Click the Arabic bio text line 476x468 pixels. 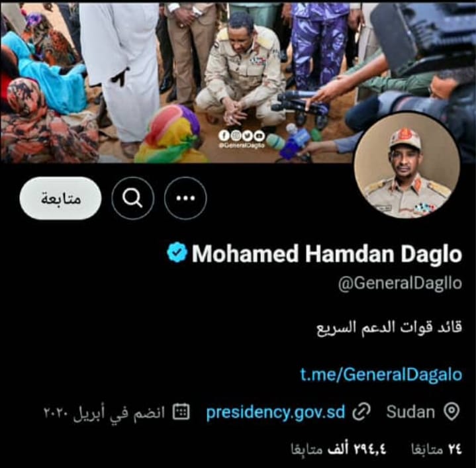(389, 328)
